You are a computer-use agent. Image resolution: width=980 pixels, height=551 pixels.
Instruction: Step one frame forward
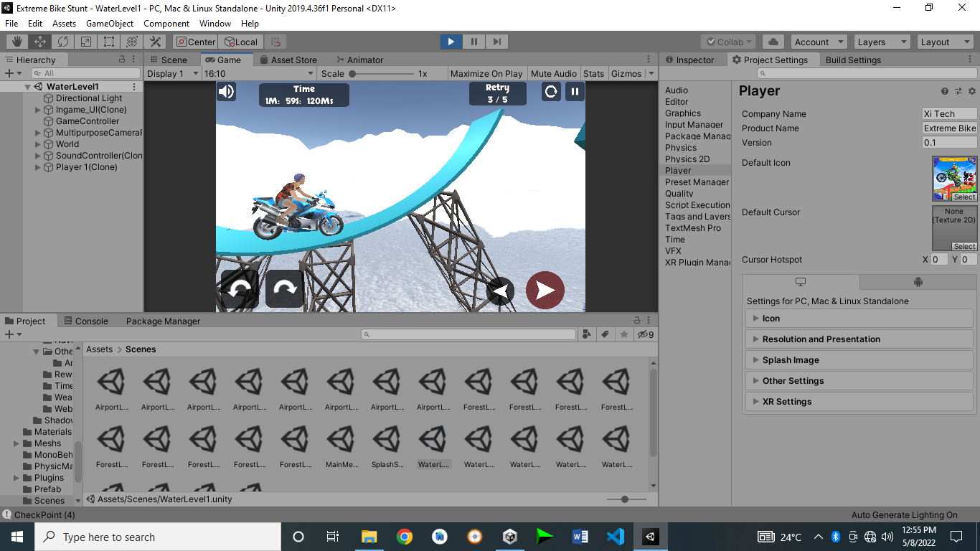tap(496, 42)
